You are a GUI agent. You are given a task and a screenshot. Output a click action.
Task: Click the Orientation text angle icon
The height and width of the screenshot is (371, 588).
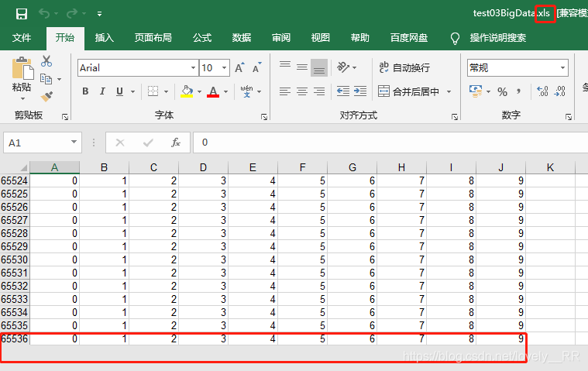coord(343,67)
